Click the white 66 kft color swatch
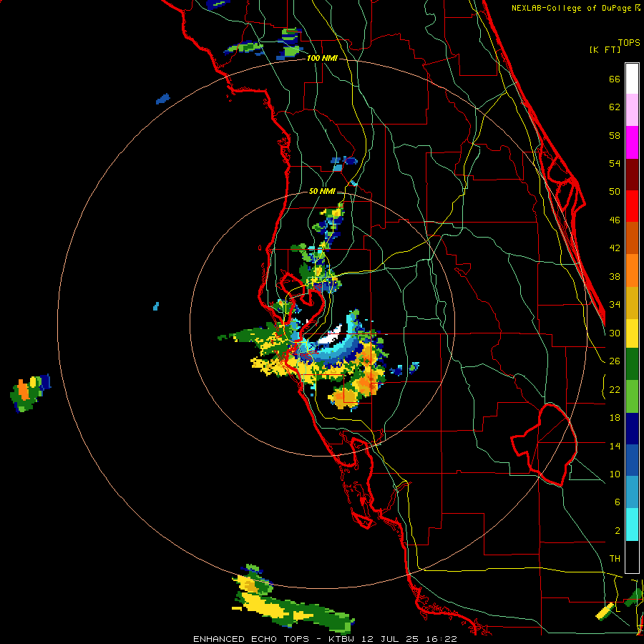Image resolution: width=644 pixels, height=644 pixels. (x=632, y=79)
